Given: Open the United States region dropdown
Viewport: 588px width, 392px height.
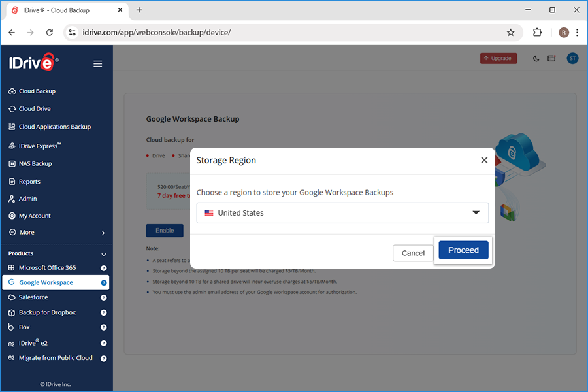Looking at the screenshot, I should tap(342, 213).
